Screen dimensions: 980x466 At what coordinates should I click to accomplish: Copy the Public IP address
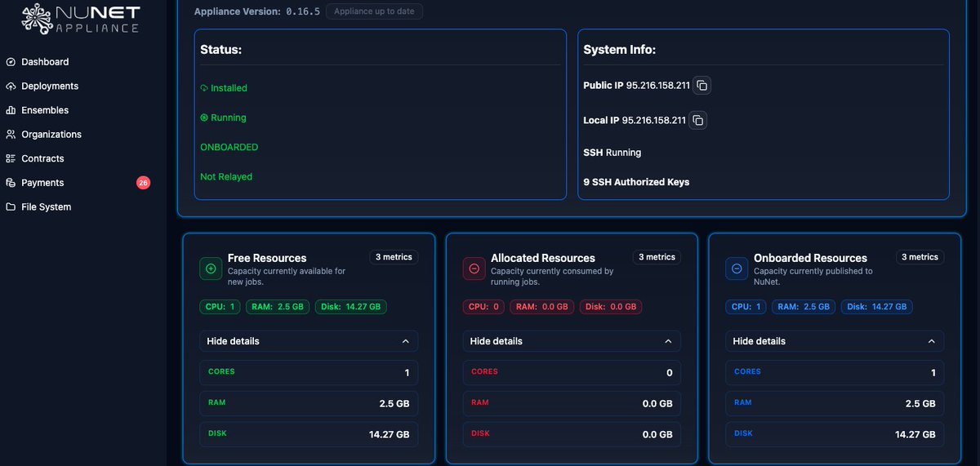(702, 85)
